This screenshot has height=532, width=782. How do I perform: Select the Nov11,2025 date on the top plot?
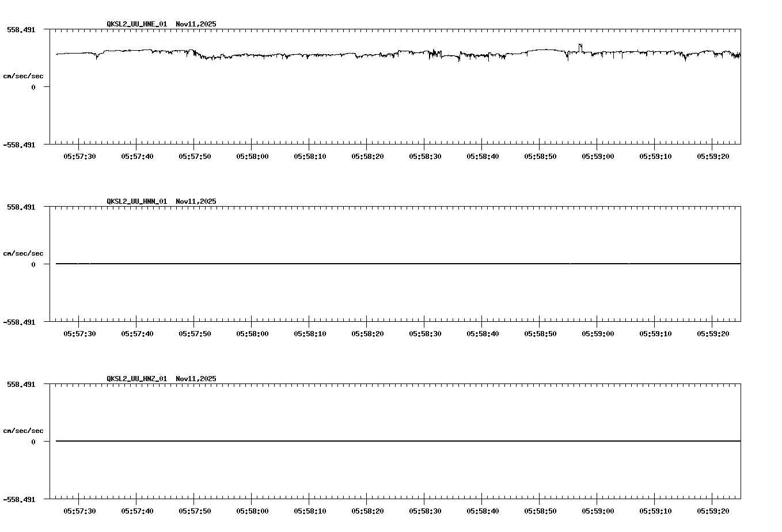click(196, 25)
